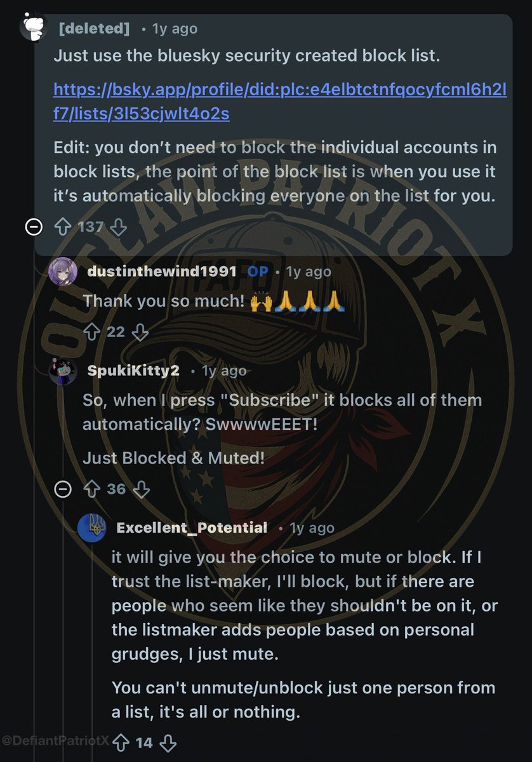Screen dimensions: 532x762
Task: Click Excellent_Potential's trident avatar
Action: (x=91, y=528)
